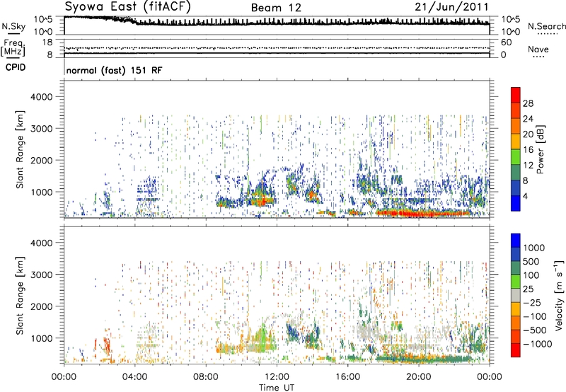Click the '20' tick on Power colorbar
The image size is (566, 392).
pyautogui.click(x=528, y=134)
